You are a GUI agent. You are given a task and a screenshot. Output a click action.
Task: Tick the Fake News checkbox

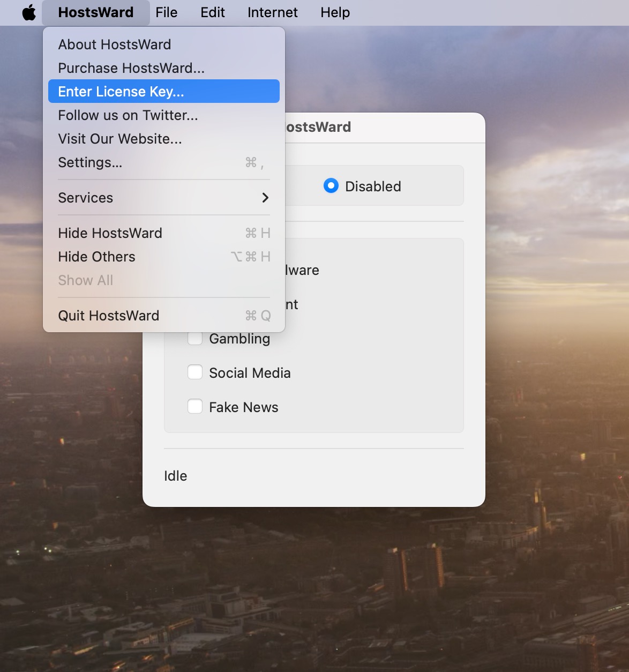pyautogui.click(x=195, y=407)
